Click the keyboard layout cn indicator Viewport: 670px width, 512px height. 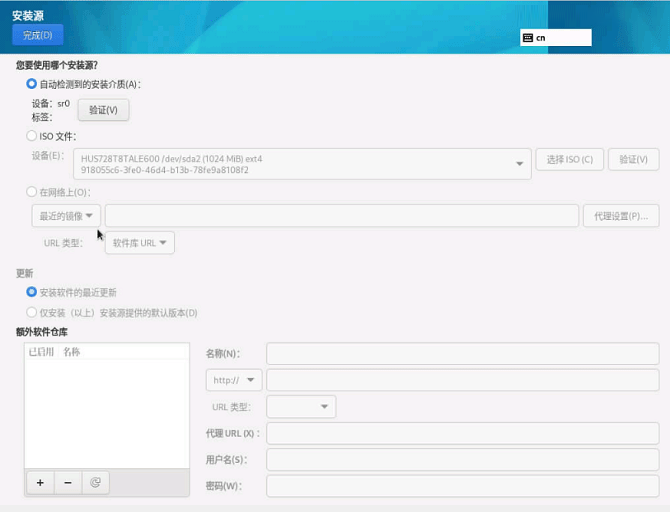coord(555,37)
